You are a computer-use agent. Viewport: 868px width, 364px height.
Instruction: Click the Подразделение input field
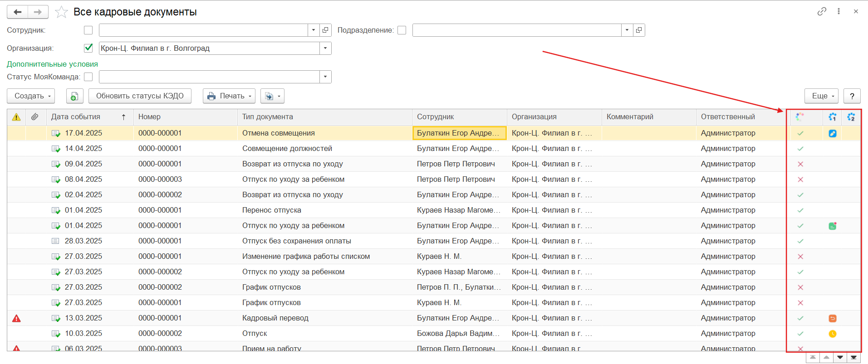[x=516, y=30]
